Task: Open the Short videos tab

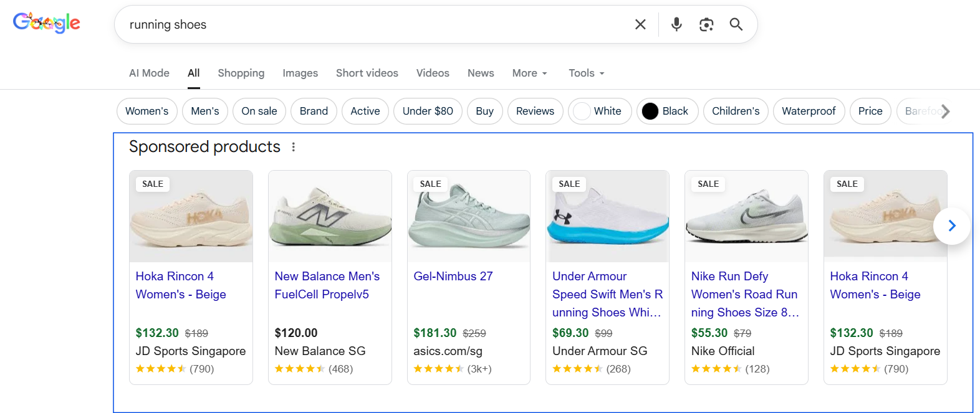Action: 367,73
